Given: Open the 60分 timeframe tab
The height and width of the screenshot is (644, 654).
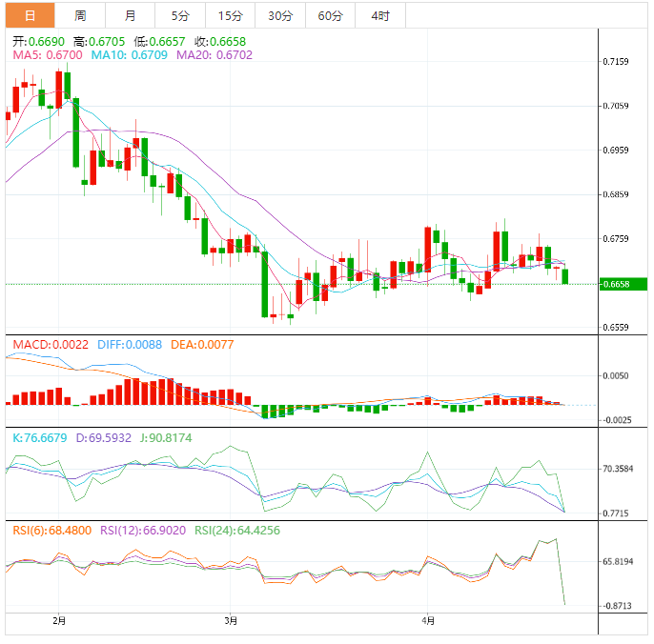Looking at the screenshot, I should [x=330, y=16].
